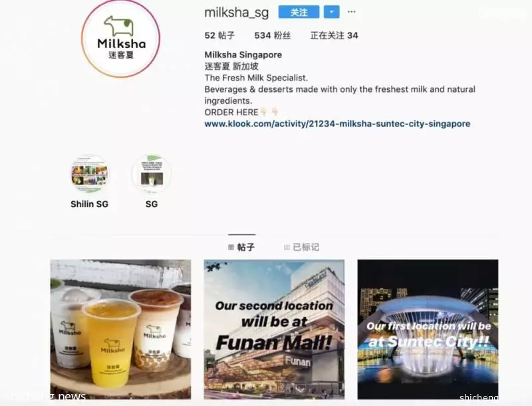Switch to the 帖子 posts tab

pyautogui.click(x=241, y=247)
